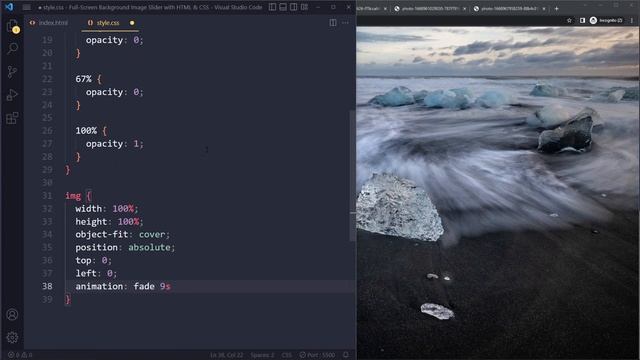Image resolution: width=640 pixels, height=360 pixels.
Task: Click 'cover' value on line 34
Action: pyautogui.click(x=152, y=234)
